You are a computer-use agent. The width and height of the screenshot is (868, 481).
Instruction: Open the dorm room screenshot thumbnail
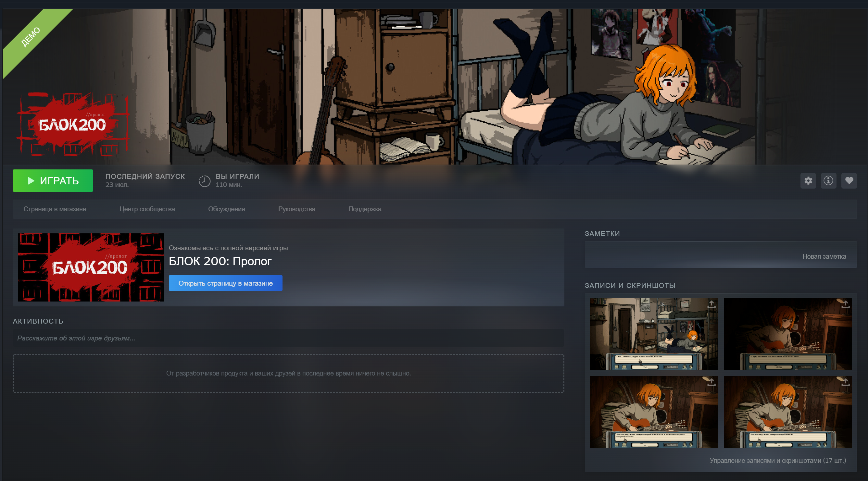[x=654, y=334]
